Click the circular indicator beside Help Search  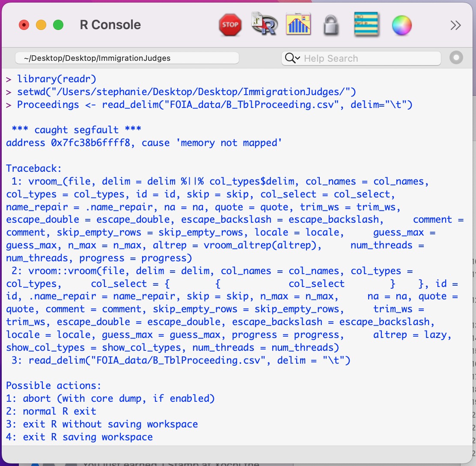pyautogui.click(x=456, y=58)
